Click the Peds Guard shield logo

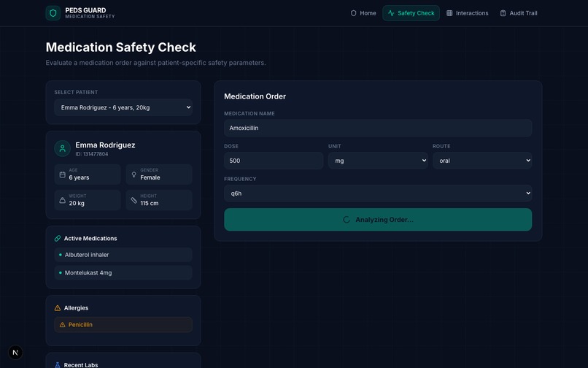click(x=53, y=13)
